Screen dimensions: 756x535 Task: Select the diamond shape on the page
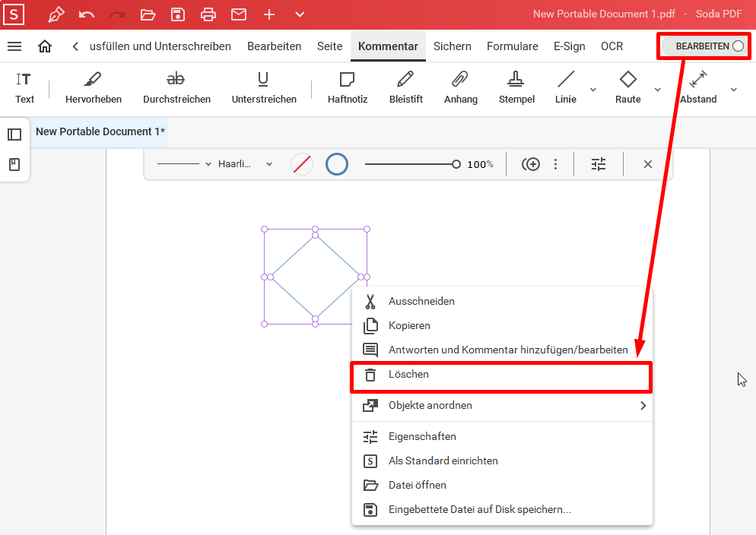(316, 277)
